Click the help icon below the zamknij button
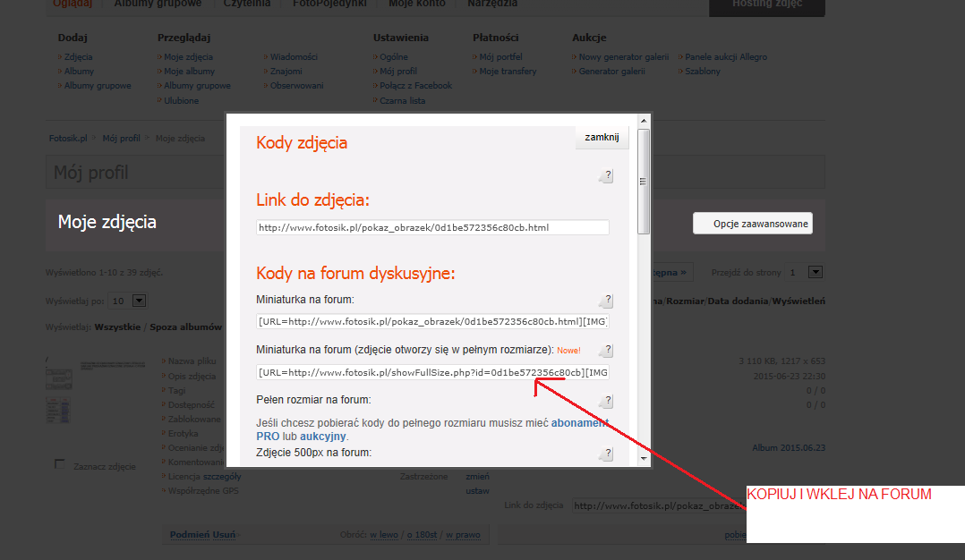 (607, 176)
